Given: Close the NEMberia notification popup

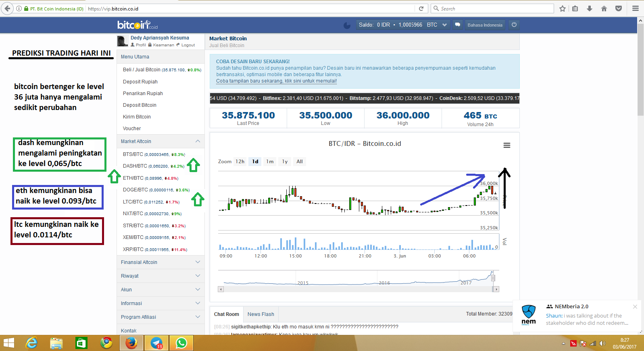Looking at the screenshot, I should click(x=635, y=307).
